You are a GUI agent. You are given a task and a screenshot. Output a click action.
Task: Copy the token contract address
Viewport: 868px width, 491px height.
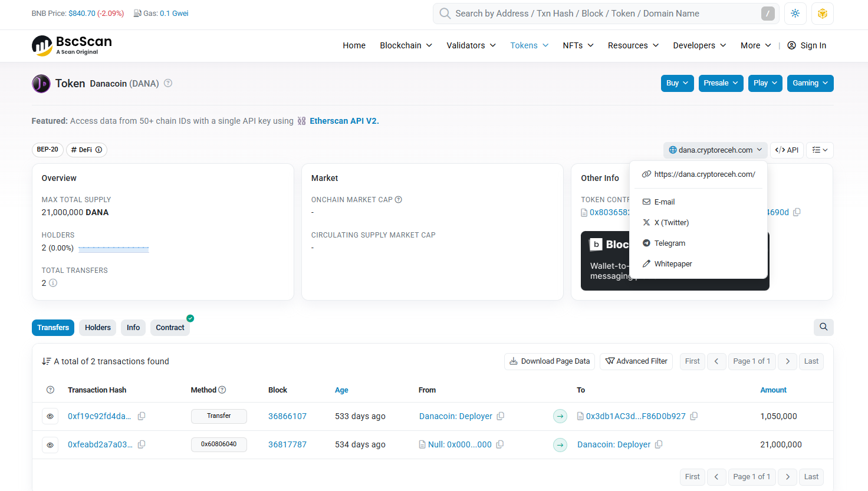[x=797, y=212]
